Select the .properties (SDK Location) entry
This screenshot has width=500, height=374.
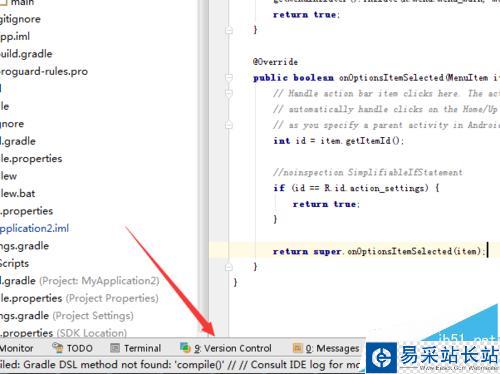[63, 333]
